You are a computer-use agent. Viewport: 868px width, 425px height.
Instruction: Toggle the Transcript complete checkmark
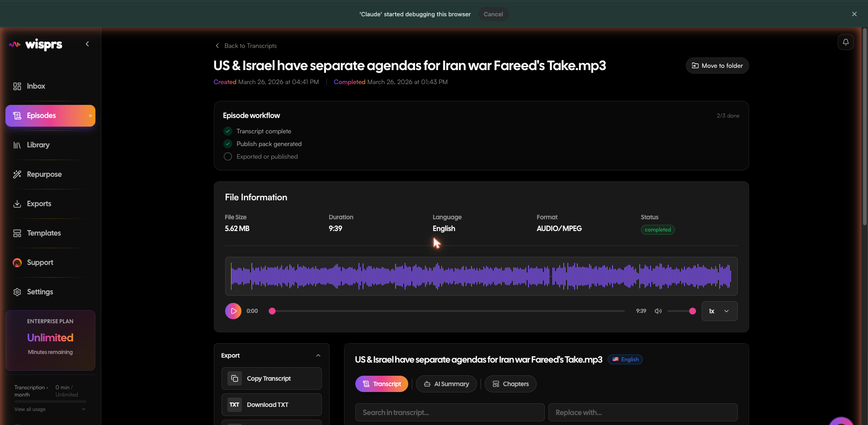tap(228, 131)
